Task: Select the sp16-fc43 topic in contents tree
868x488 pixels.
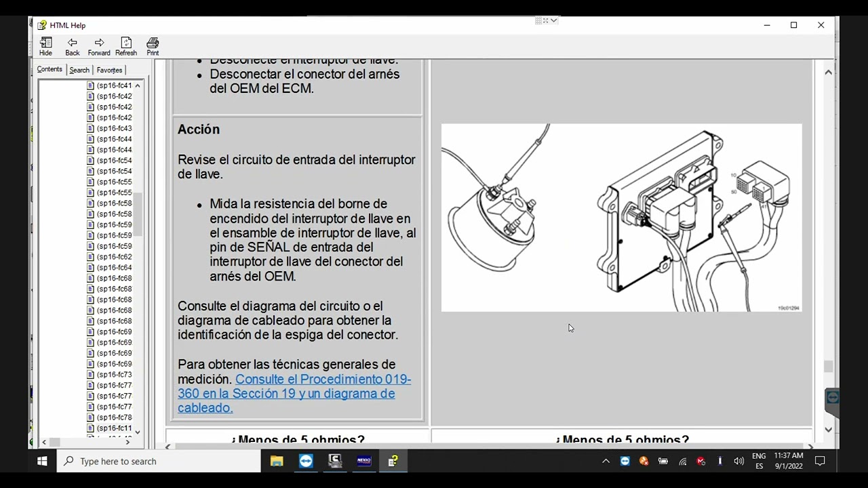Action: (x=115, y=128)
